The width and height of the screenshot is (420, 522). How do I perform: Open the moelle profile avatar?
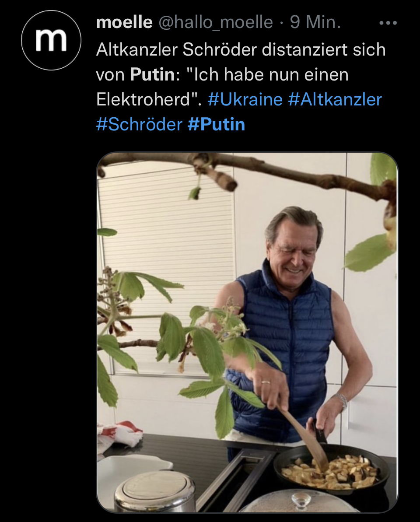click(x=51, y=40)
